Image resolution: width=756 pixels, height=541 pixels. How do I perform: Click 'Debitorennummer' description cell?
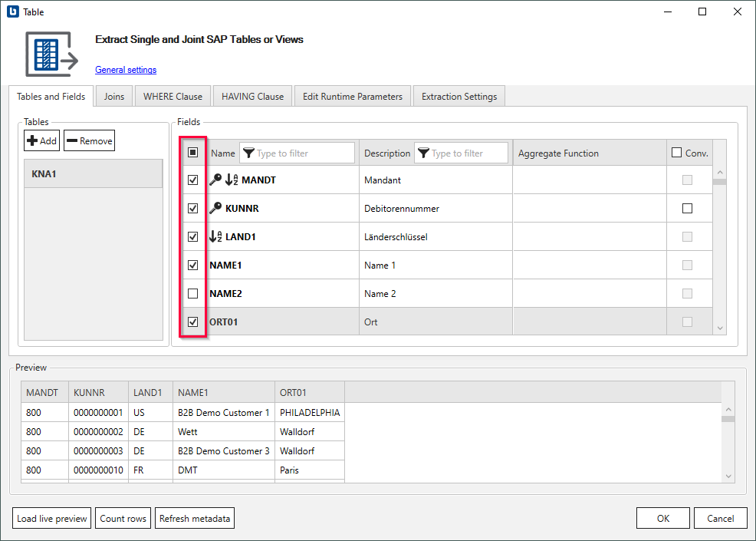(436, 209)
